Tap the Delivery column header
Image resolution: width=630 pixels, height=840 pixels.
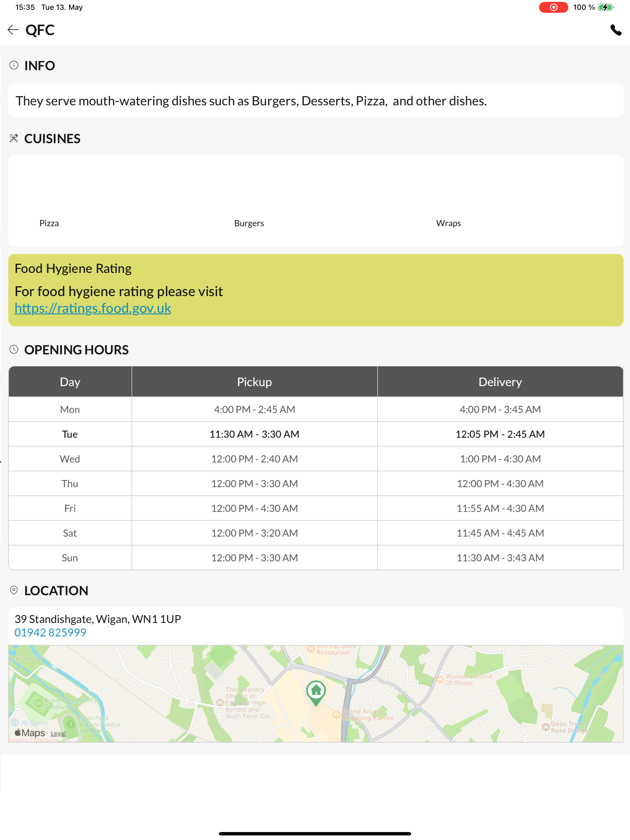[500, 382]
